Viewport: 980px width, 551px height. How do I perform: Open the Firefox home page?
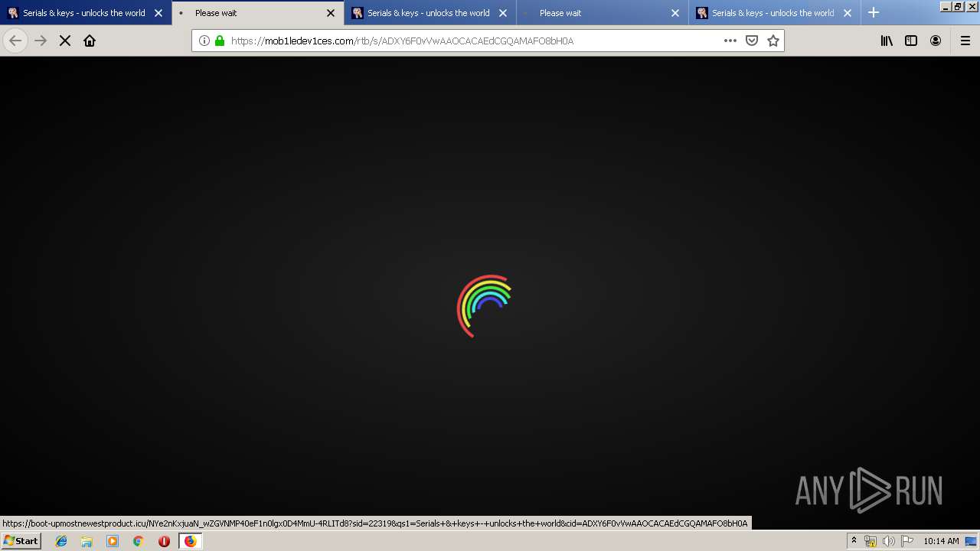[90, 41]
